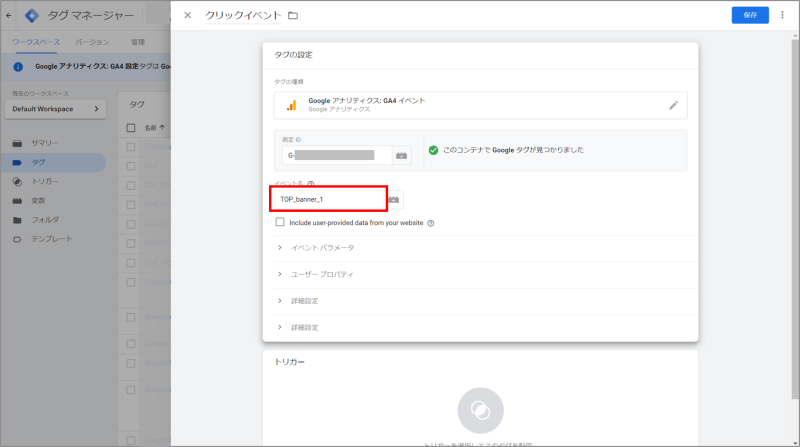The image size is (800, 447).
Task: Click the event name field TOP_banner_1
Action: coord(329,199)
